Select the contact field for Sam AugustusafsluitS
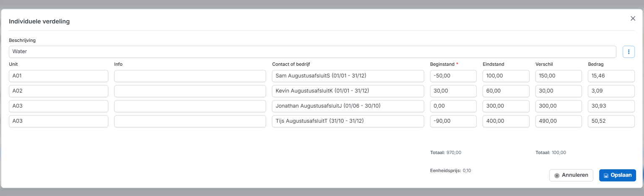644x196 pixels. (x=348, y=76)
